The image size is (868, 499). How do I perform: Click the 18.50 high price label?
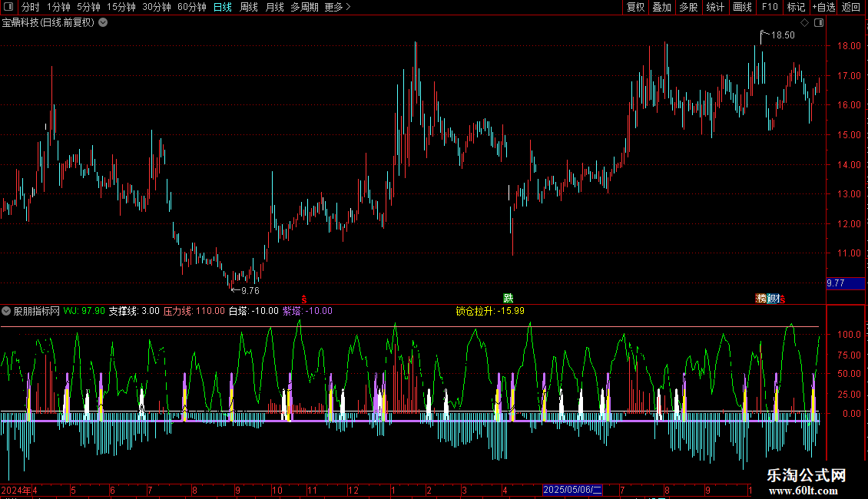783,35
